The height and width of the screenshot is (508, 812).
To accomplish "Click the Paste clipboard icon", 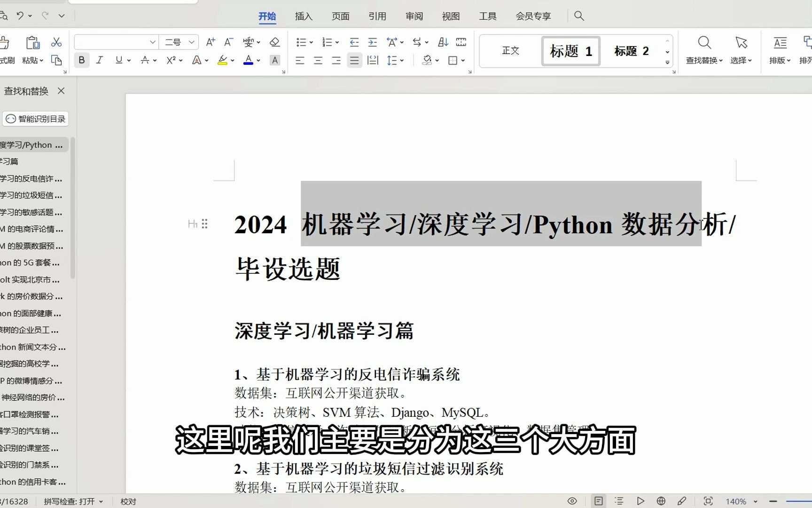I will click(x=32, y=43).
